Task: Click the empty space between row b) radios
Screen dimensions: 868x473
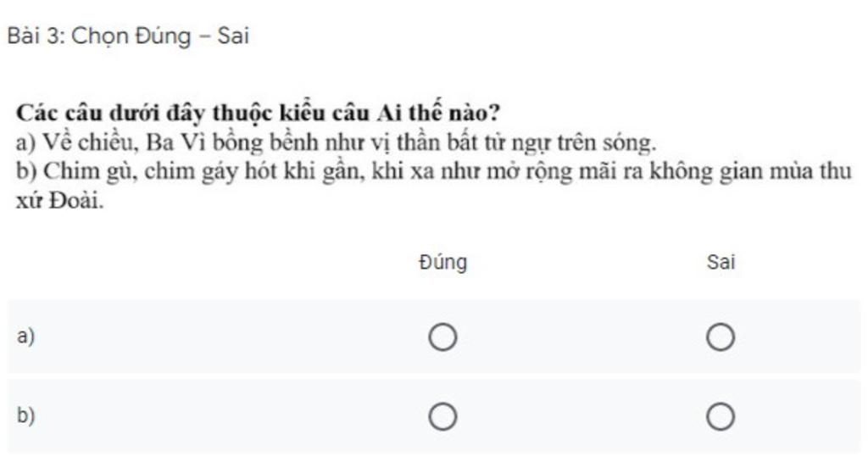Action: coord(581,416)
